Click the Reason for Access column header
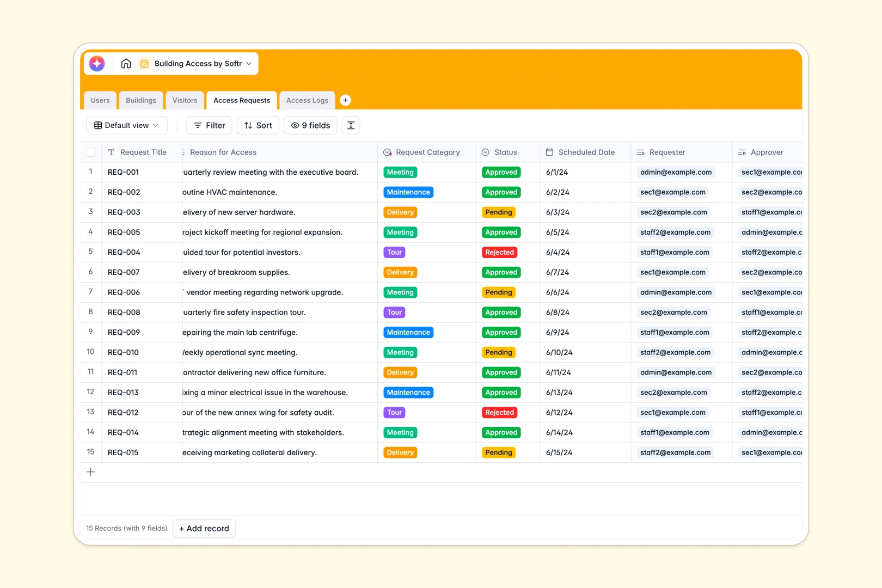The image size is (882, 588). point(280,152)
